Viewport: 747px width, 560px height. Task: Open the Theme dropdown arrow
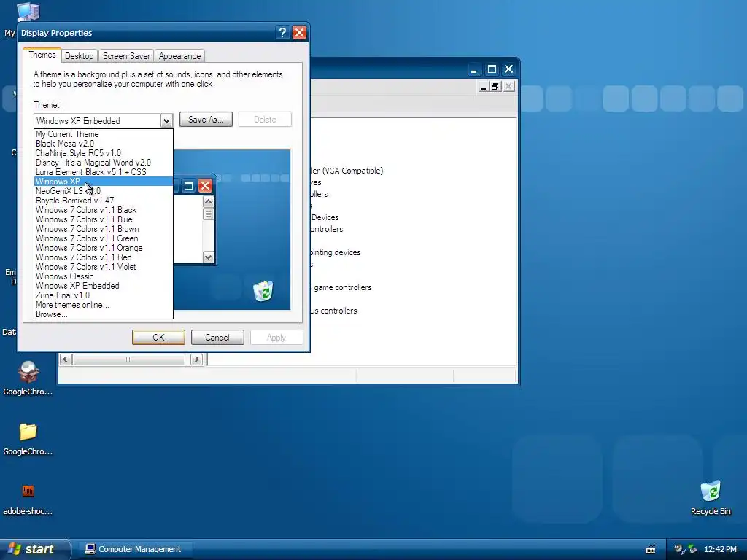click(166, 120)
